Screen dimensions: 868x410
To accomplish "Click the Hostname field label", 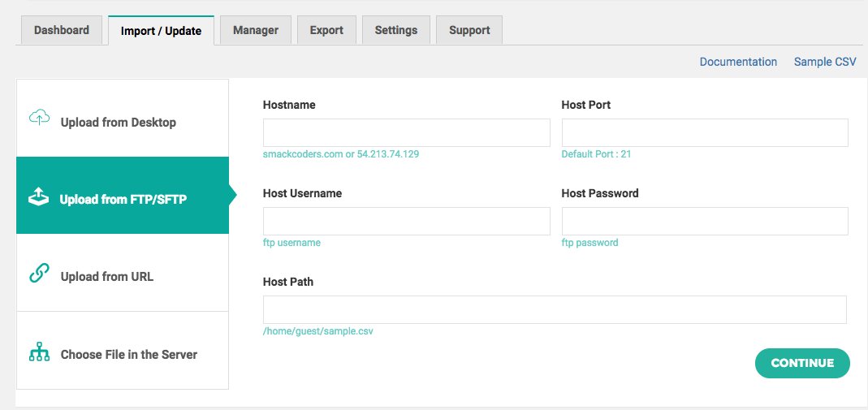I will tap(289, 105).
